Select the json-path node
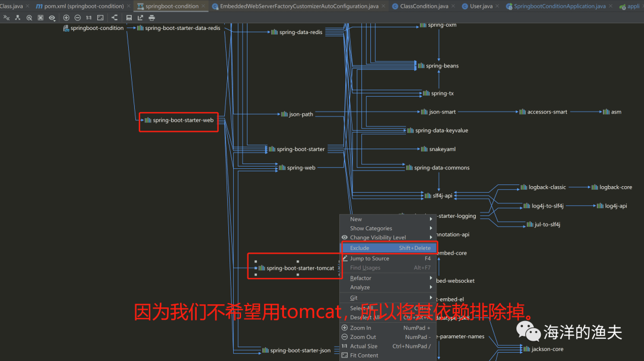This screenshot has height=361, width=644. 298,115
